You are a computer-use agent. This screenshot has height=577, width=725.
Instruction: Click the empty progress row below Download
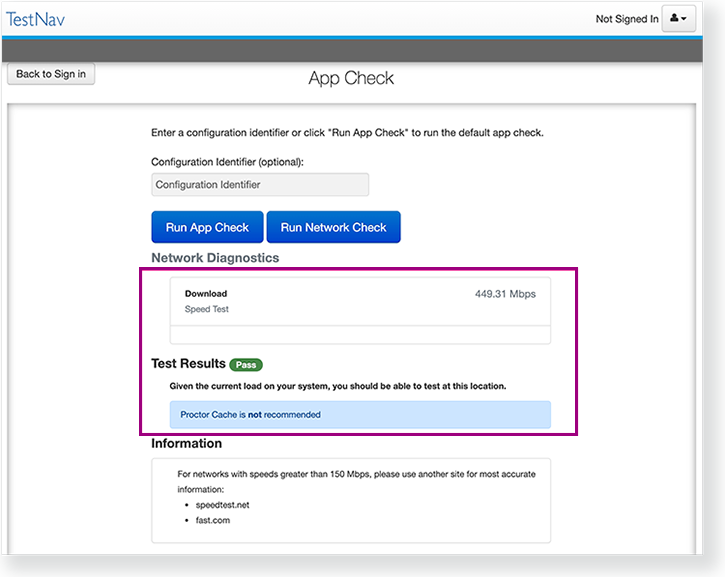(360, 335)
